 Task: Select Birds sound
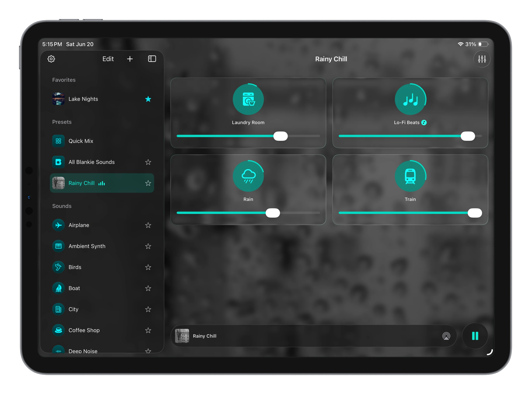102,267
